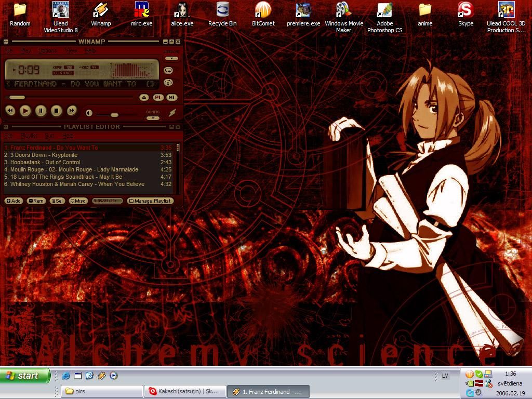The image size is (532, 399).
Task: Launch Skype from desktop icon
Action: click(465, 15)
